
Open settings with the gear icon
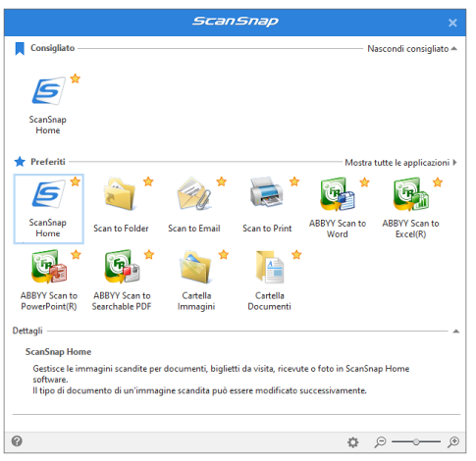tap(352, 442)
